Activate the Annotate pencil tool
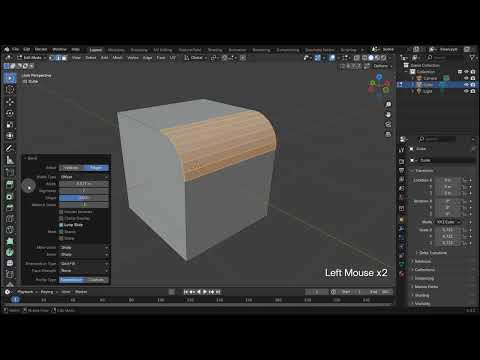The height and width of the screenshot is (360, 480). tap(10, 148)
